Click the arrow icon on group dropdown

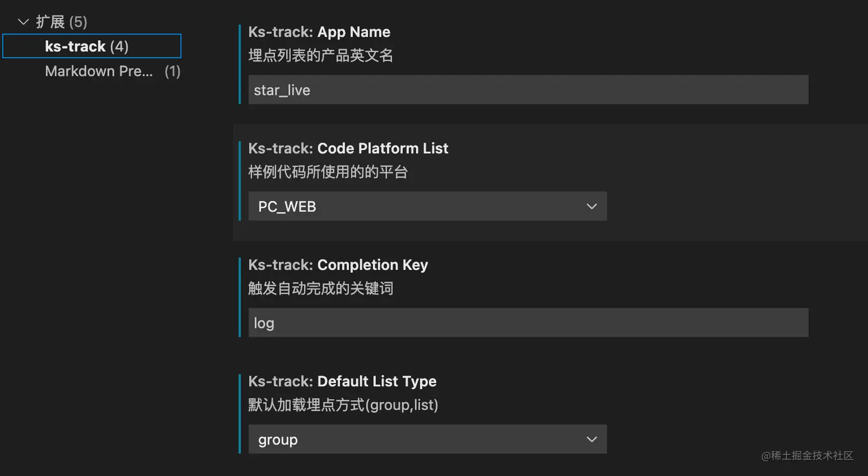(592, 439)
